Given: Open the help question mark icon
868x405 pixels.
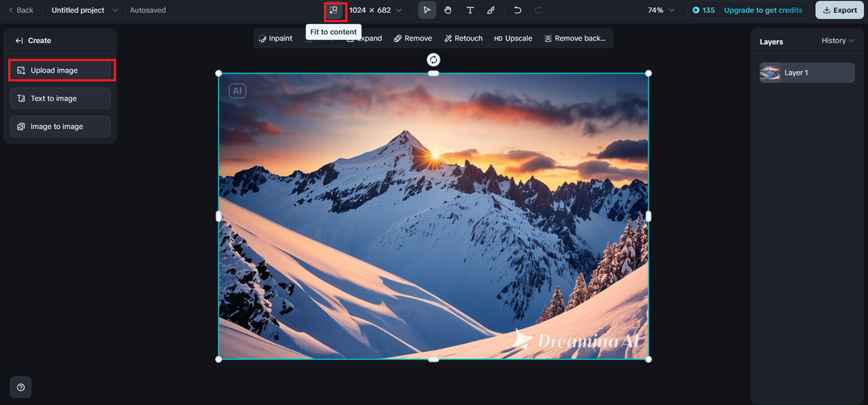Looking at the screenshot, I should click(20, 387).
